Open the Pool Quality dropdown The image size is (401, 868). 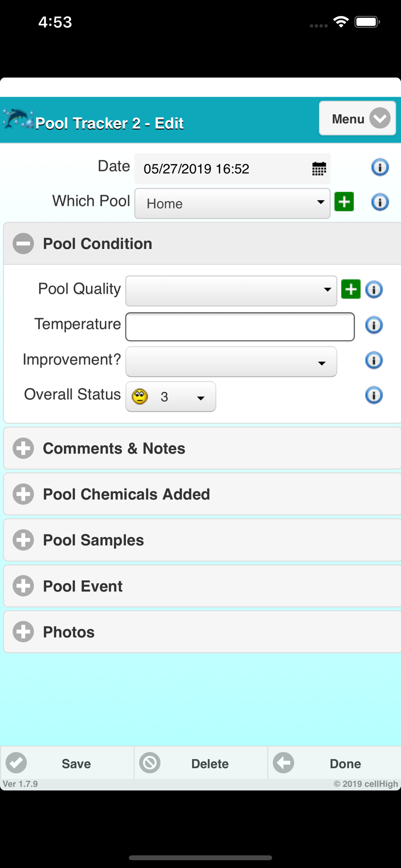tap(231, 291)
